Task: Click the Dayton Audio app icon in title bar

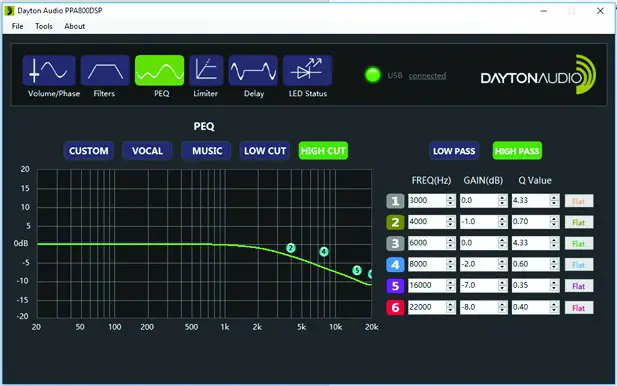Action: [x=9, y=11]
